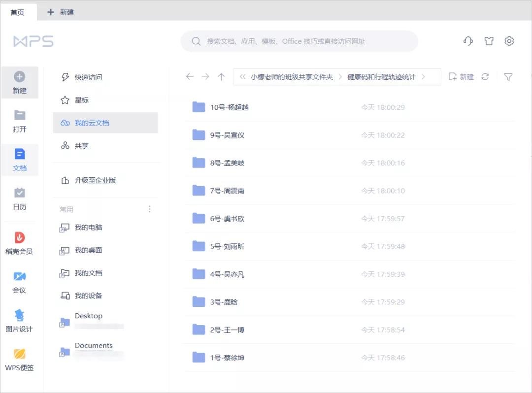Image resolution: width=532 pixels, height=393 pixels.
Task: Open the 日历 calendar icon
Action: coord(20,198)
